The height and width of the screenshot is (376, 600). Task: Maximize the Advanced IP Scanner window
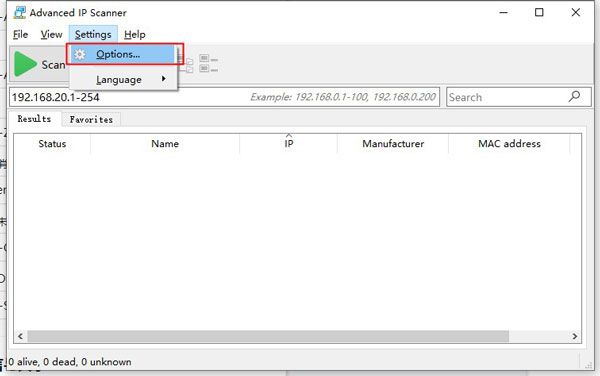pyautogui.click(x=539, y=13)
